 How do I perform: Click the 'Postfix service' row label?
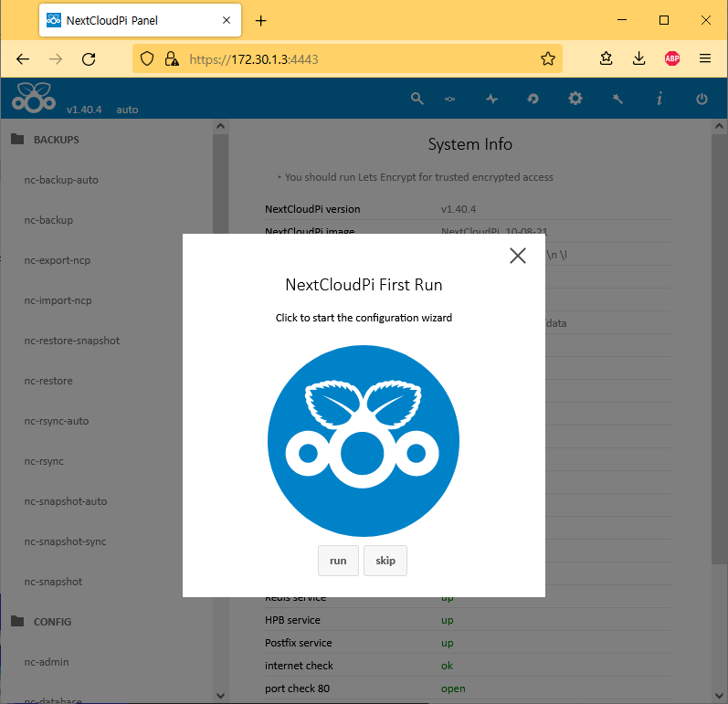click(x=298, y=643)
